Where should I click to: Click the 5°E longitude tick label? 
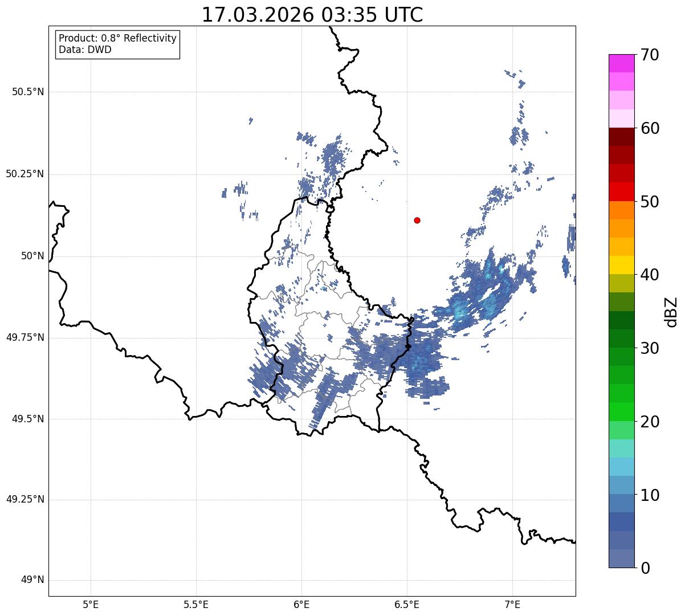[x=91, y=603]
